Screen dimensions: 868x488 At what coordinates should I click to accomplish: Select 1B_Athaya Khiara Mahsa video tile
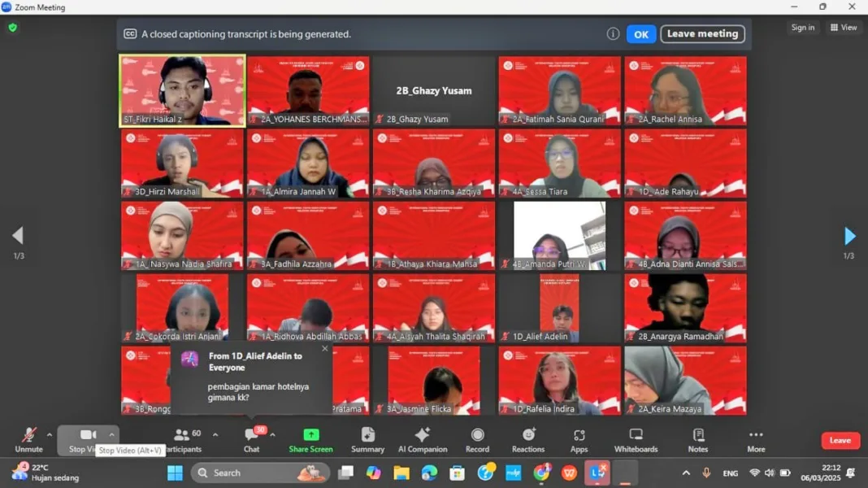tap(434, 236)
